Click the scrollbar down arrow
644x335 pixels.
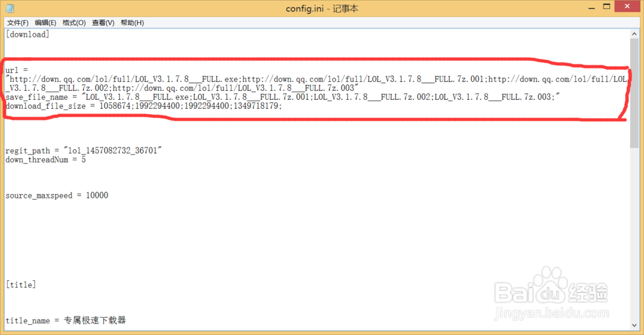coord(634,325)
